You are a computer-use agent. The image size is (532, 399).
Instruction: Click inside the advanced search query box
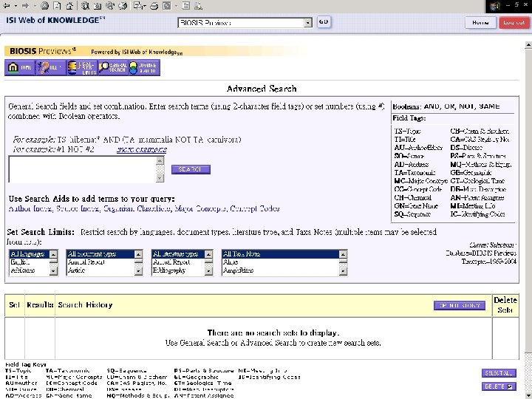[x=83, y=169]
